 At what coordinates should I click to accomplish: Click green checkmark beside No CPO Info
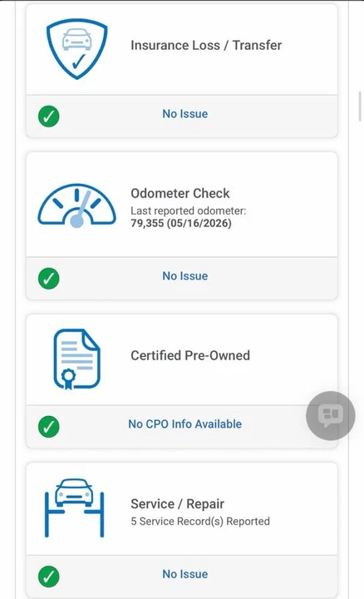tap(49, 426)
